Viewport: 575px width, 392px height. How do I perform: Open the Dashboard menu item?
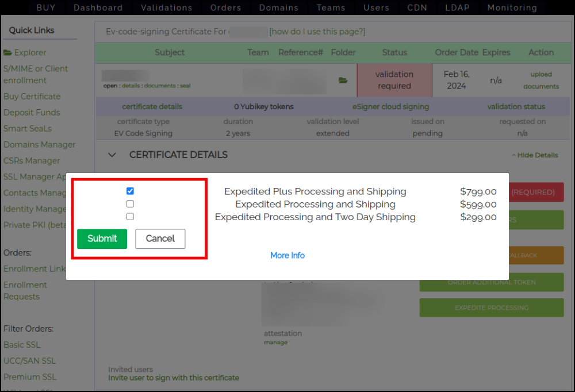tap(98, 7)
